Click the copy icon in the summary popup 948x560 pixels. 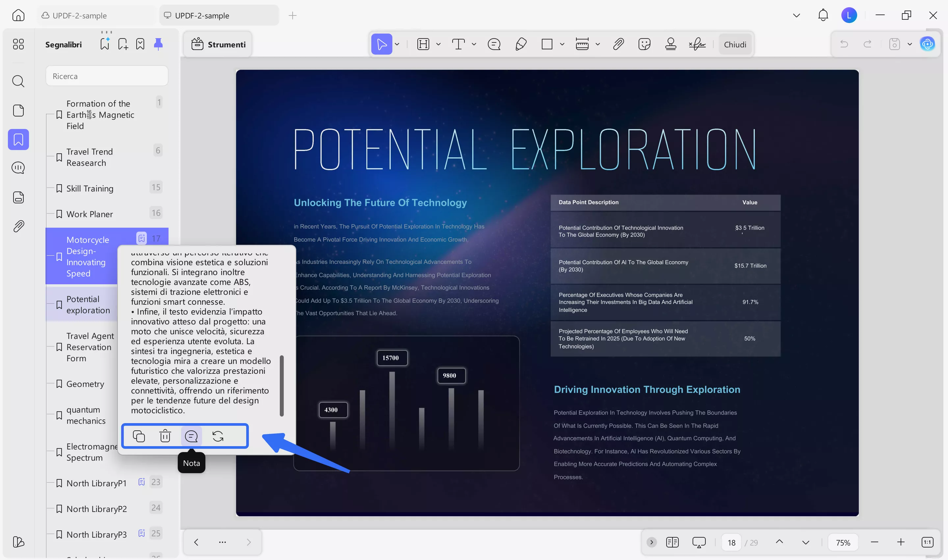(139, 436)
